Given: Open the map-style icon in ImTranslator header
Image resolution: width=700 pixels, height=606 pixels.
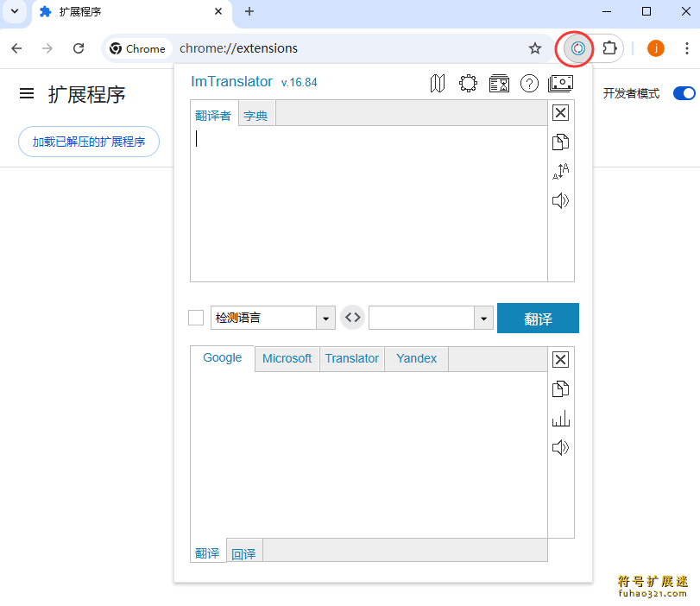Looking at the screenshot, I should (438, 84).
